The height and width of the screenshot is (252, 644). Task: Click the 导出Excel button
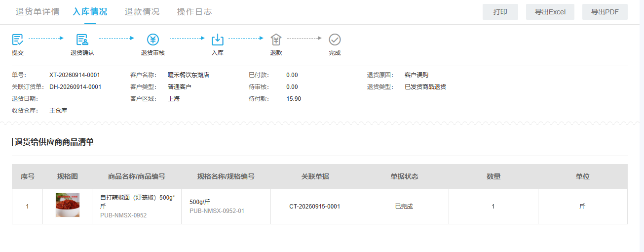coord(550,12)
